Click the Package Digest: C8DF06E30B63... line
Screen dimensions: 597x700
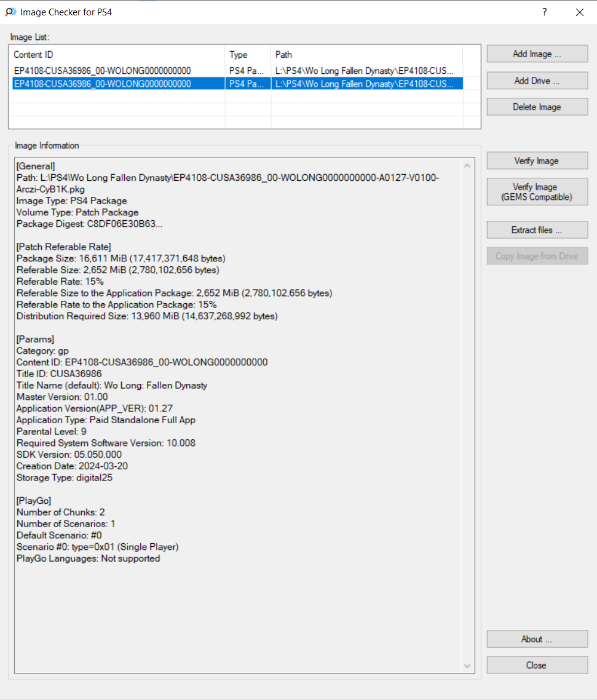[89, 224]
